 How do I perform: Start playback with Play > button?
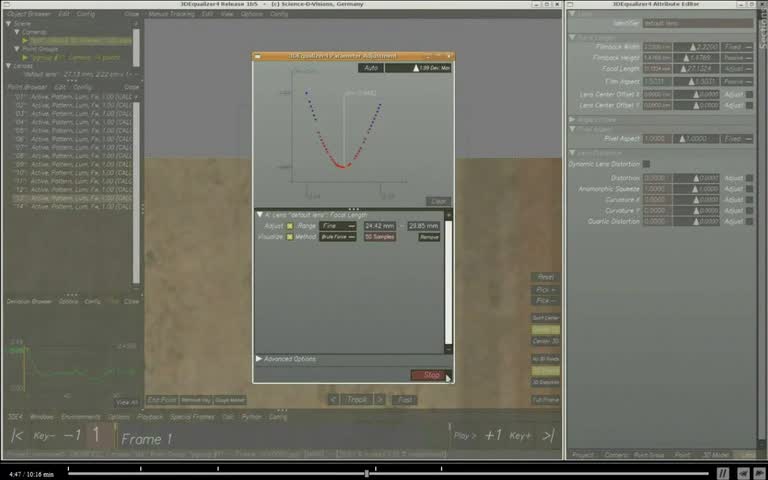(x=465, y=435)
